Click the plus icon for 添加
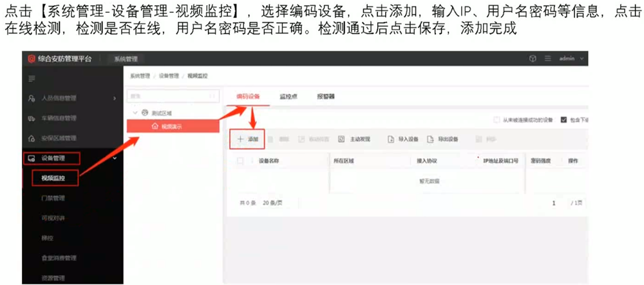644x285 pixels. (x=241, y=139)
